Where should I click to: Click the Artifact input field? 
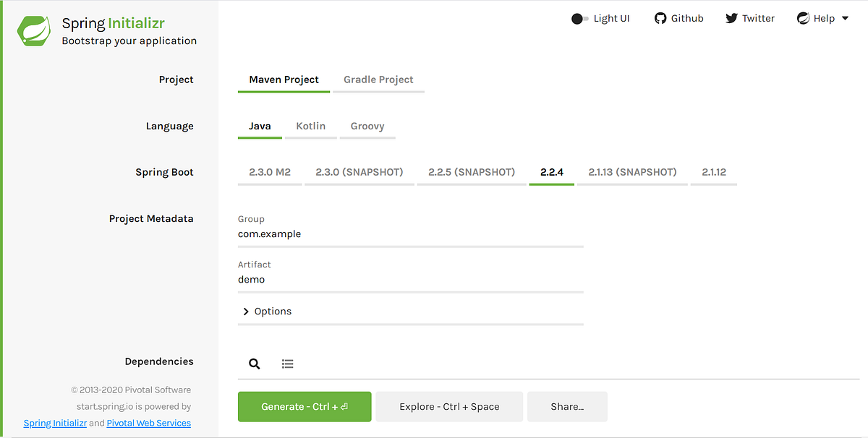pyautogui.click(x=410, y=279)
